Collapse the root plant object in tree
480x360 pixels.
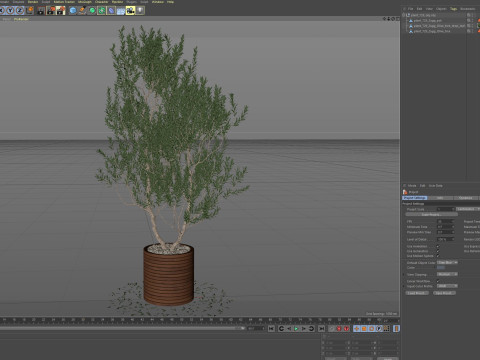pyautogui.click(x=404, y=15)
